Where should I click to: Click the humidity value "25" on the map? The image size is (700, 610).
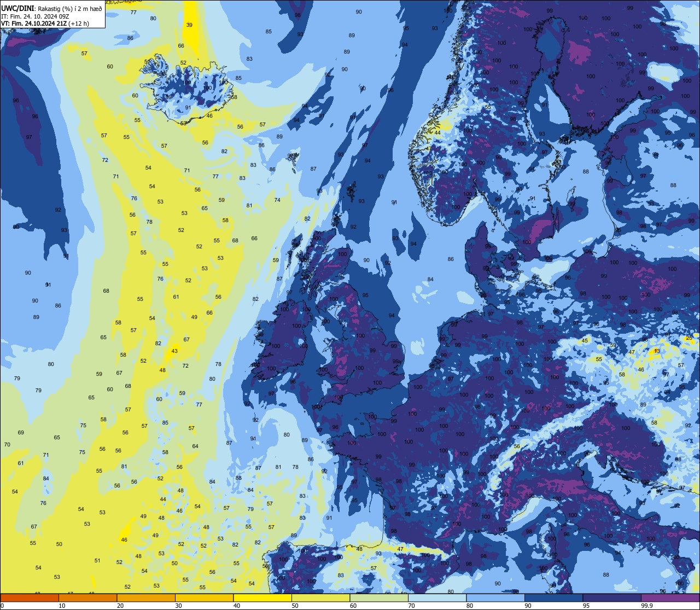tap(689, 339)
